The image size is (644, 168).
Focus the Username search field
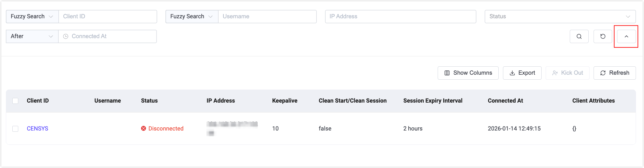pos(267,16)
